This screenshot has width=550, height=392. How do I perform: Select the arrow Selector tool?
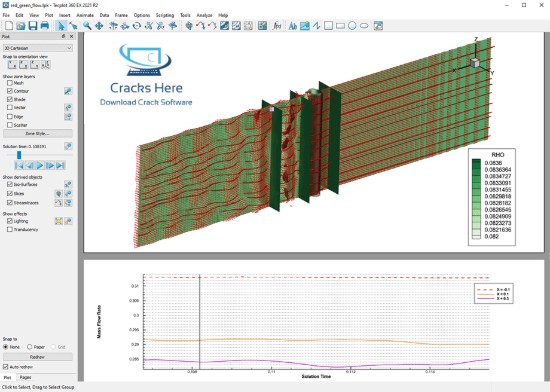[61, 26]
